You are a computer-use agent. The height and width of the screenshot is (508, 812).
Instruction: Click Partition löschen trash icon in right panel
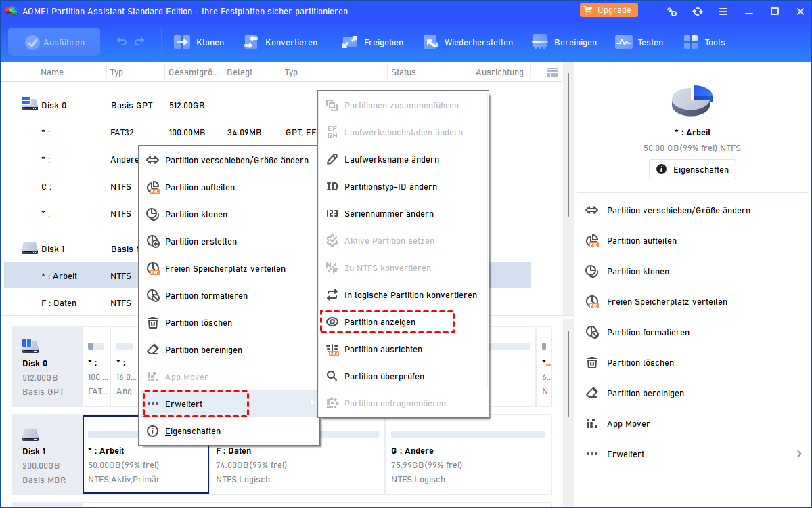coord(592,363)
